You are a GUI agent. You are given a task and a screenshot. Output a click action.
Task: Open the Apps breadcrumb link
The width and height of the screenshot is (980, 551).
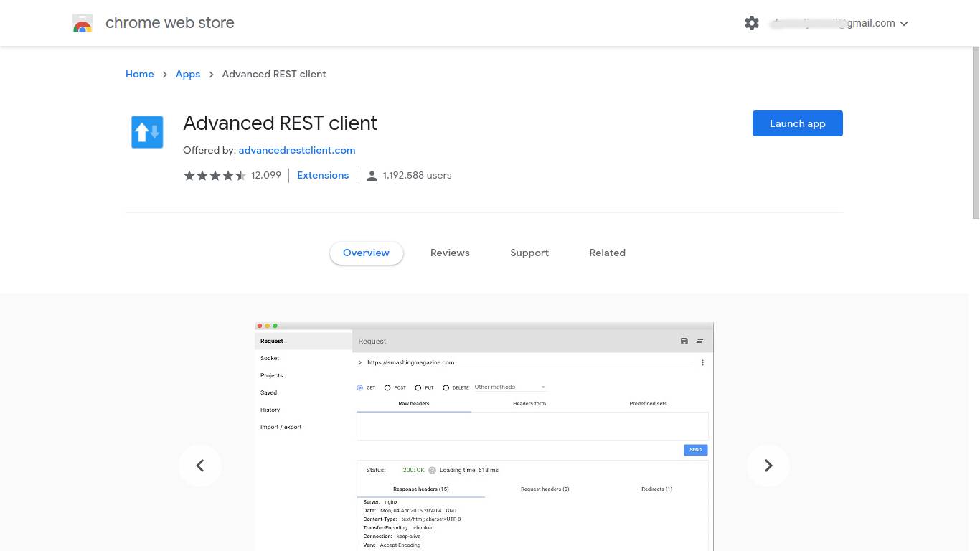click(188, 74)
